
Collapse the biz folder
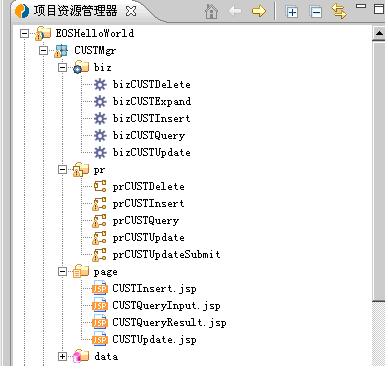[62, 67]
